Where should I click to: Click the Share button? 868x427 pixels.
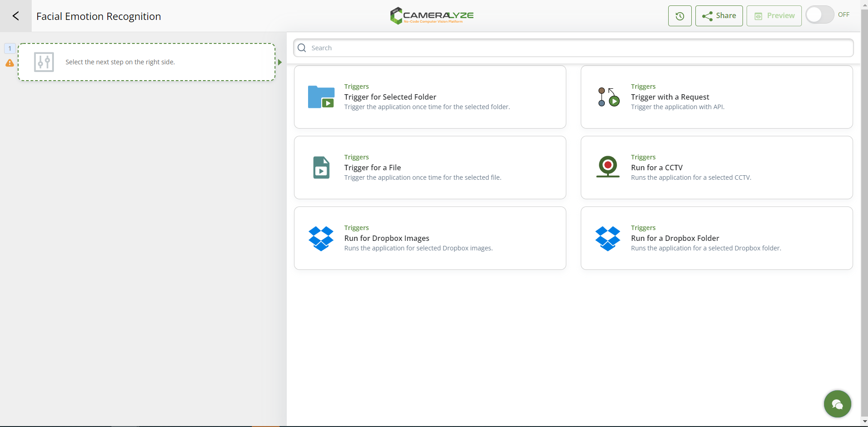click(719, 16)
